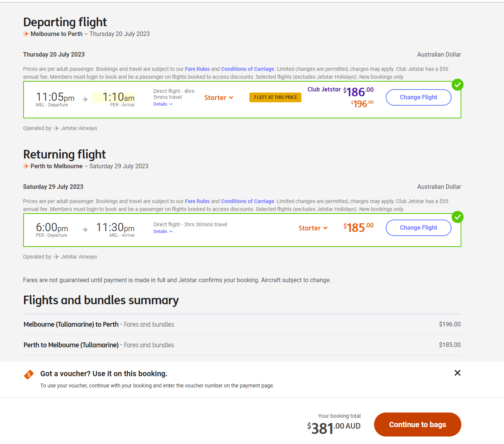Image resolution: width=504 pixels, height=444 pixels.
Task: Open Fare Rules link in departing flight notice
Action: (x=197, y=69)
